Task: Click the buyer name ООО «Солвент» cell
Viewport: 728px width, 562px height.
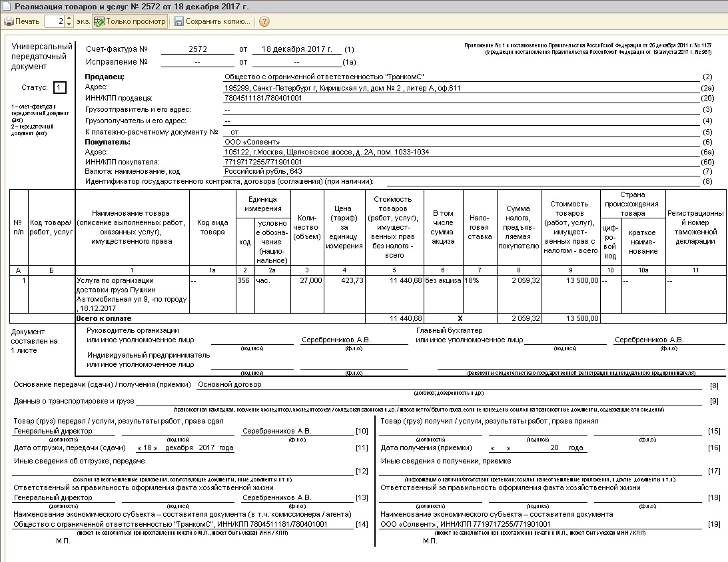Action: (x=252, y=142)
